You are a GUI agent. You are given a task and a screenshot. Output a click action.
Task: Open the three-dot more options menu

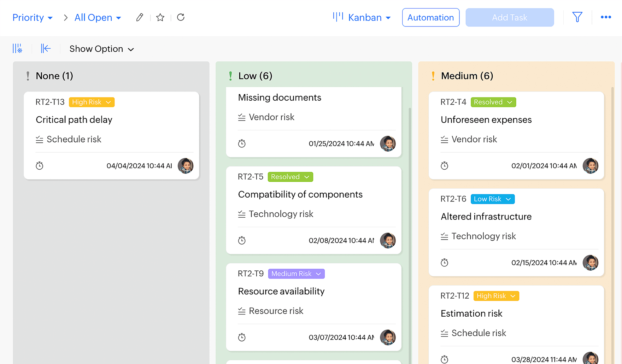click(606, 17)
